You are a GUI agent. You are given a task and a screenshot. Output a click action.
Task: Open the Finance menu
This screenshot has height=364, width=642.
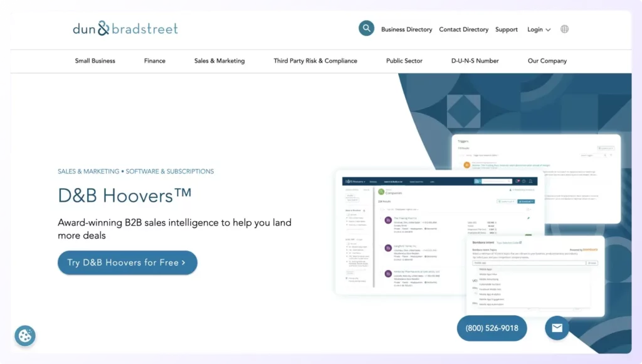pyautogui.click(x=154, y=61)
